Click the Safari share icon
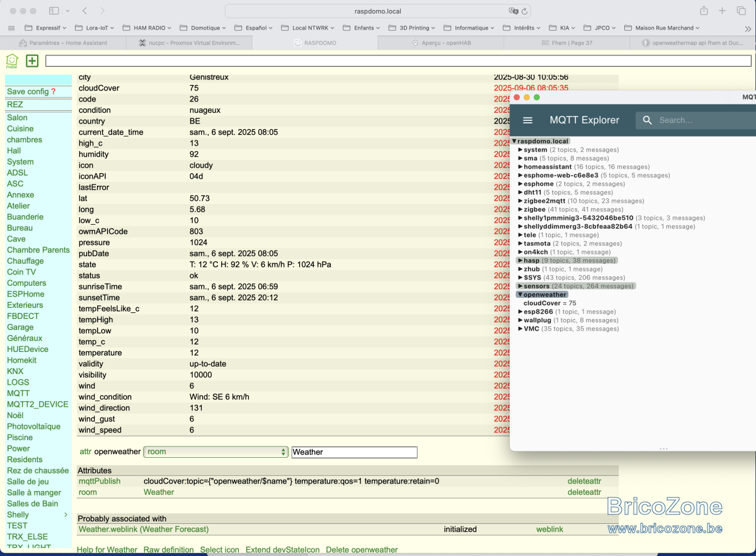The image size is (756, 556). 704,11
